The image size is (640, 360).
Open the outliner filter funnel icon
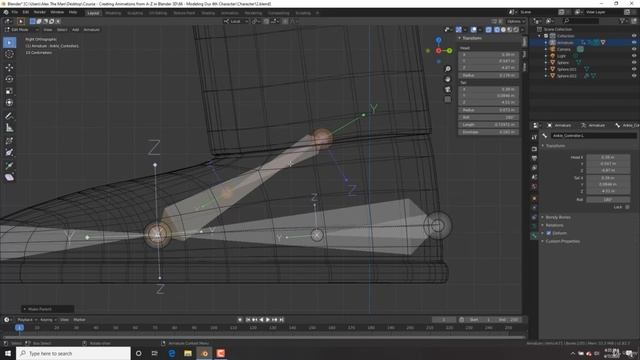[x=622, y=21]
